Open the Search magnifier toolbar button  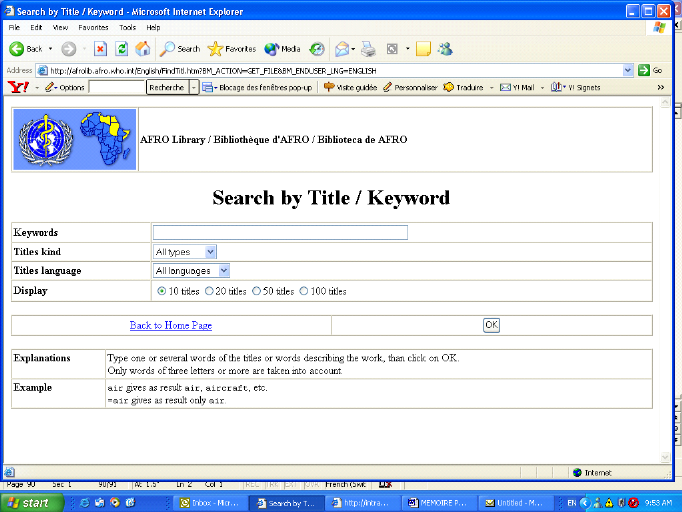coord(180,49)
